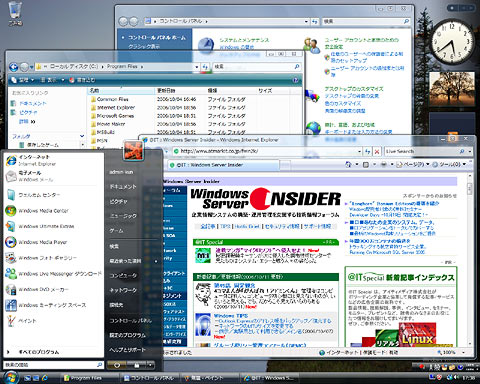
Task: Expand lock button options arrow in Start menu
Action: tap(151, 365)
